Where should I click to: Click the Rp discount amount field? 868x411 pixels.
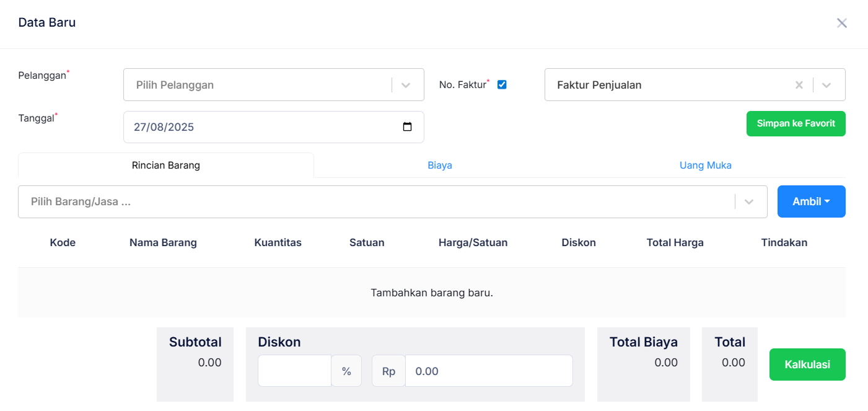(488, 370)
